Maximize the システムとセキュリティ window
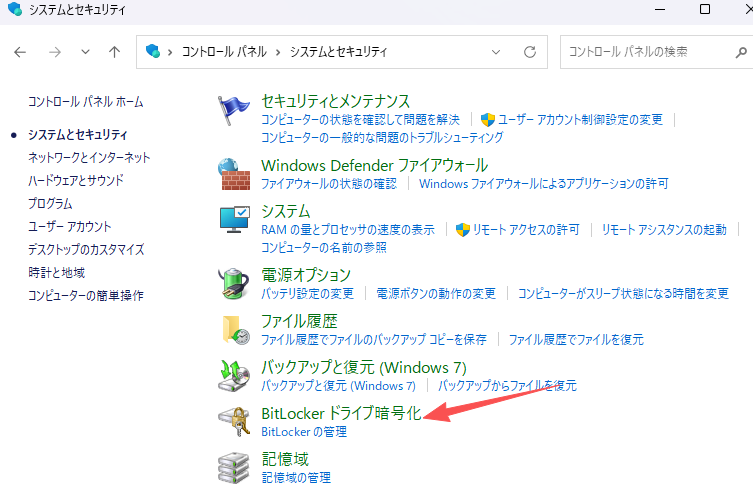The width and height of the screenshot is (753, 485). (704, 9)
